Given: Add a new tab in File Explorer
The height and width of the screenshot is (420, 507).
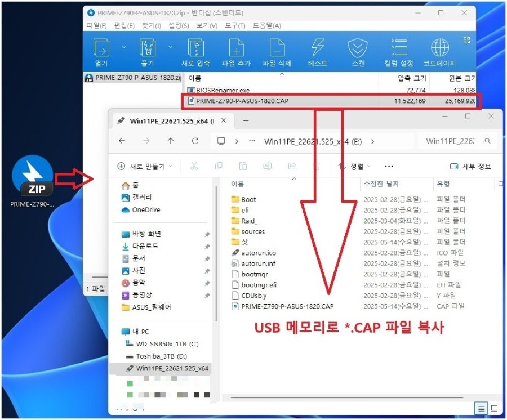Looking at the screenshot, I should click(246, 121).
